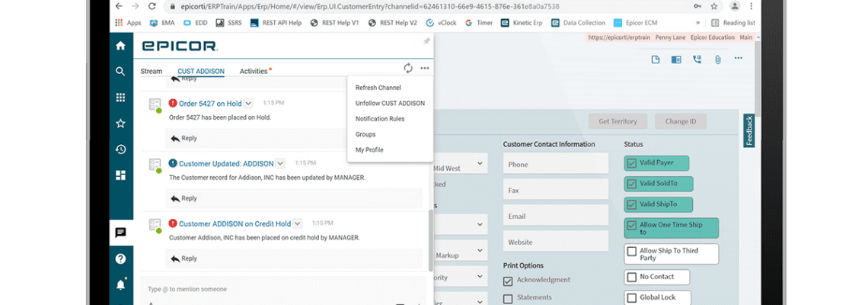Open the Markup dropdown
Viewport: 868px width, 305px height.
(480, 252)
